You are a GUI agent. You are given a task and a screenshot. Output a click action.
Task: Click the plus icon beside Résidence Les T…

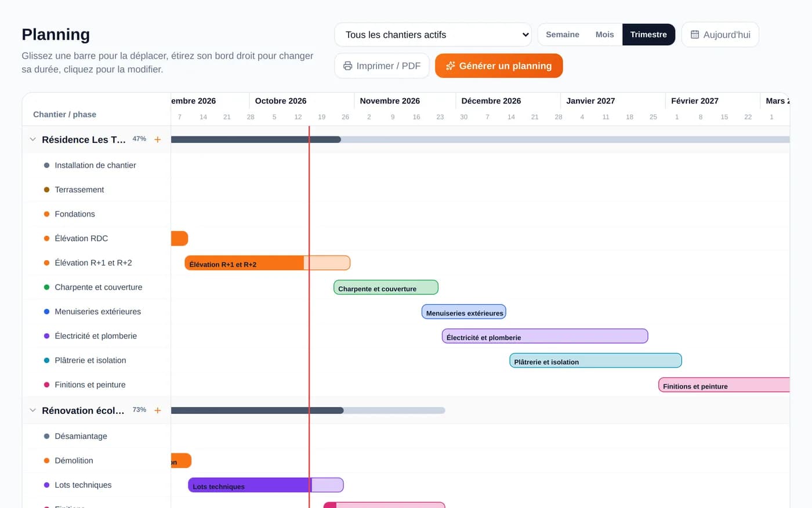point(157,139)
